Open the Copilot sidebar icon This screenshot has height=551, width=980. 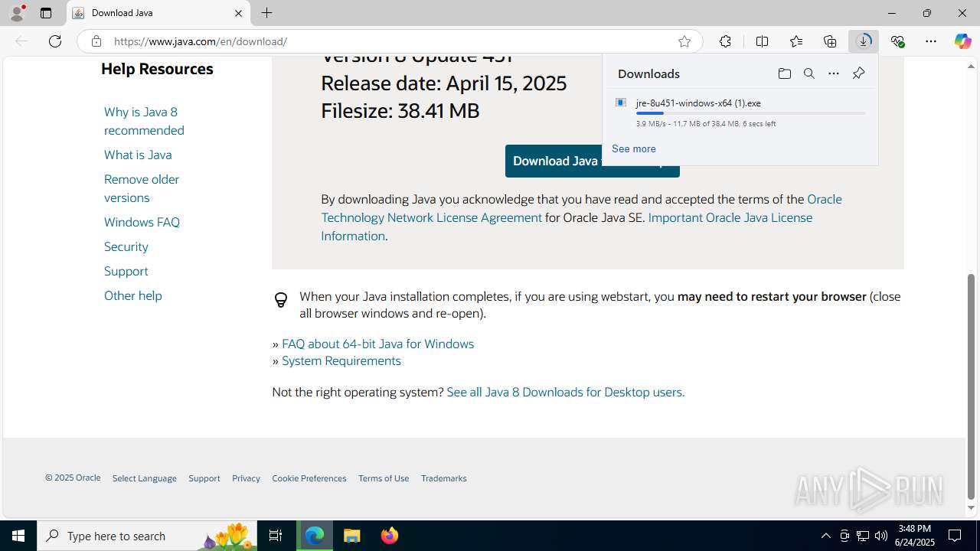tap(962, 41)
